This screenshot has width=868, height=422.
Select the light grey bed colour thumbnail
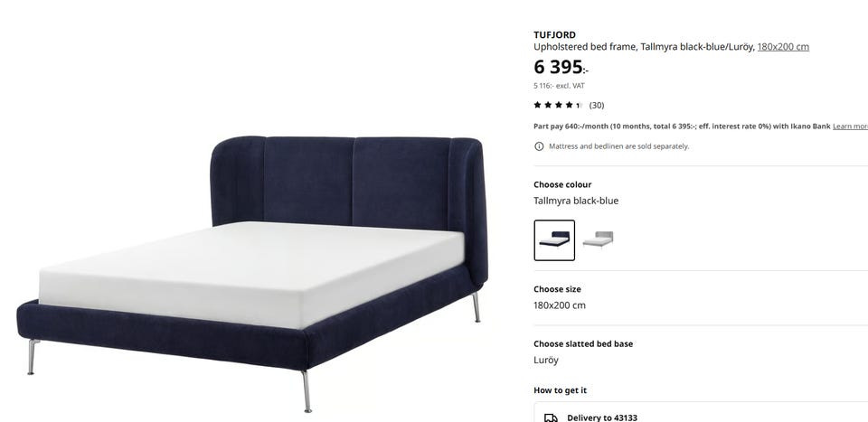(x=598, y=240)
